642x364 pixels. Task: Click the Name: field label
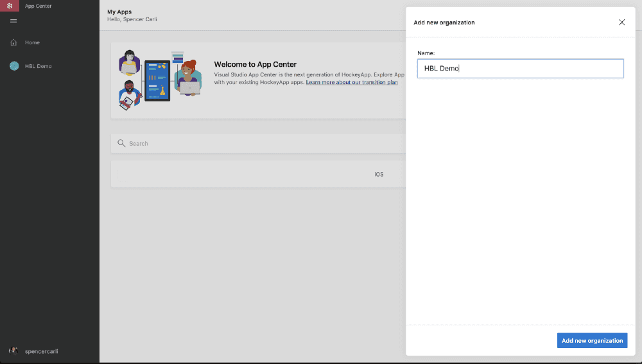[x=426, y=53]
